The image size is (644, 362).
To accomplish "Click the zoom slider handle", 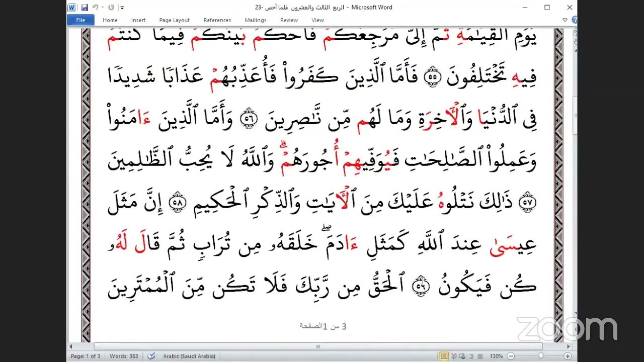I will point(540,356).
